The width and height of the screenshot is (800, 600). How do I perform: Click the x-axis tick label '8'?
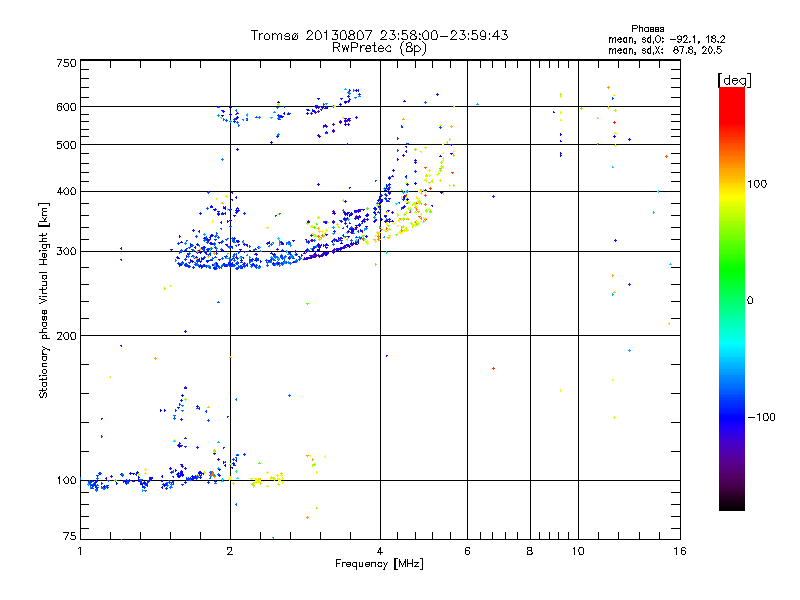[x=530, y=551]
